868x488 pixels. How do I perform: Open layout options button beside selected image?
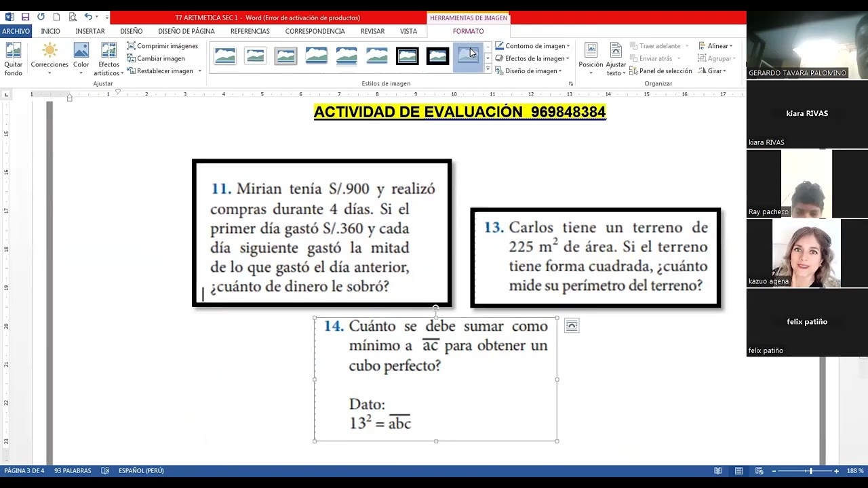pyautogui.click(x=572, y=326)
